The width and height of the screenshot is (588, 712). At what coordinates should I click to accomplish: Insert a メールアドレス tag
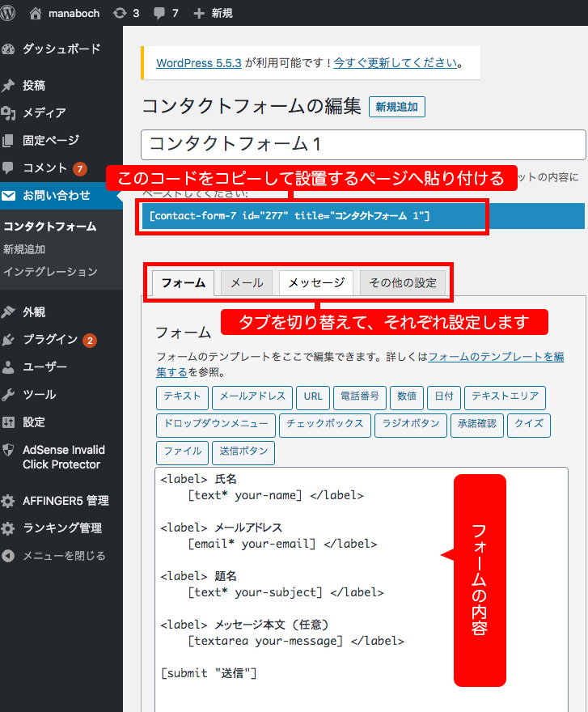point(252,397)
